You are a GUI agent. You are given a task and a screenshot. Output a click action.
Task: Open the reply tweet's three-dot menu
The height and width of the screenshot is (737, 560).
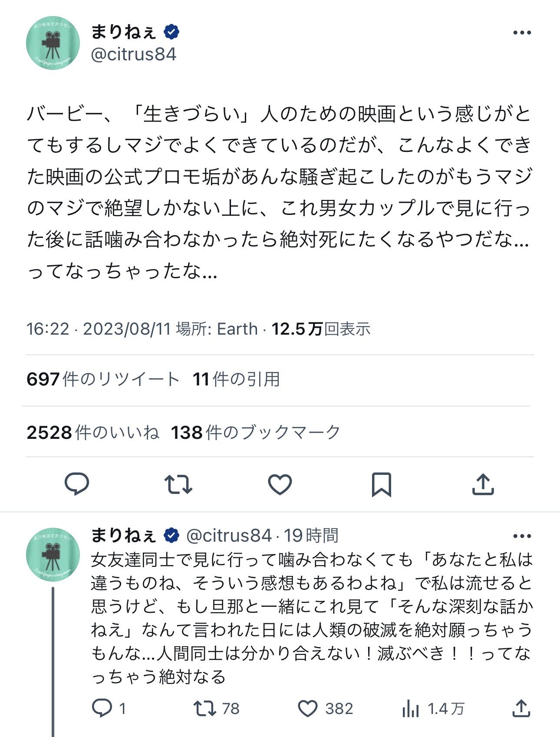coord(522,536)
